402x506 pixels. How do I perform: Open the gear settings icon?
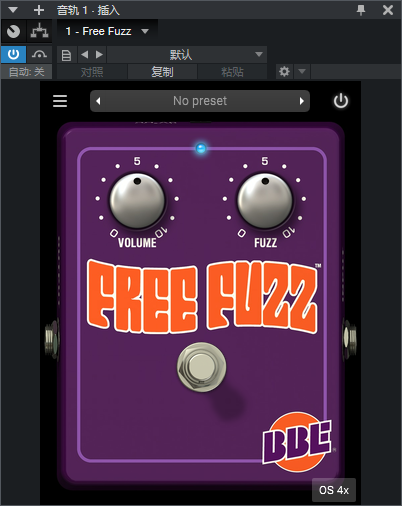coord(284,71)
